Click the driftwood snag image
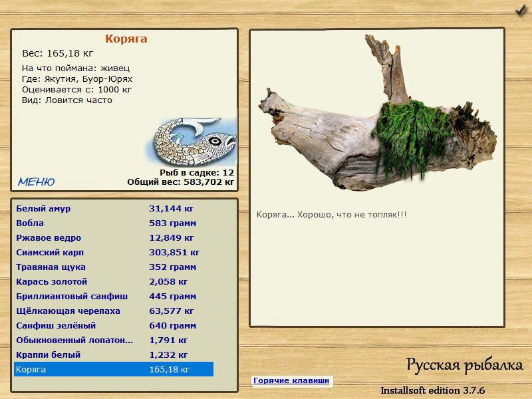Image resolution: width=532 pixels, height=399 pixels. pos(377,114)
